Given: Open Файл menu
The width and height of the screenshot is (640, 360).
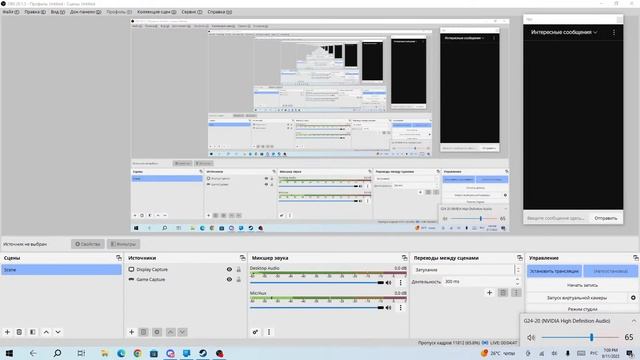Looking at the screenshot, I should tap(11, 12).
